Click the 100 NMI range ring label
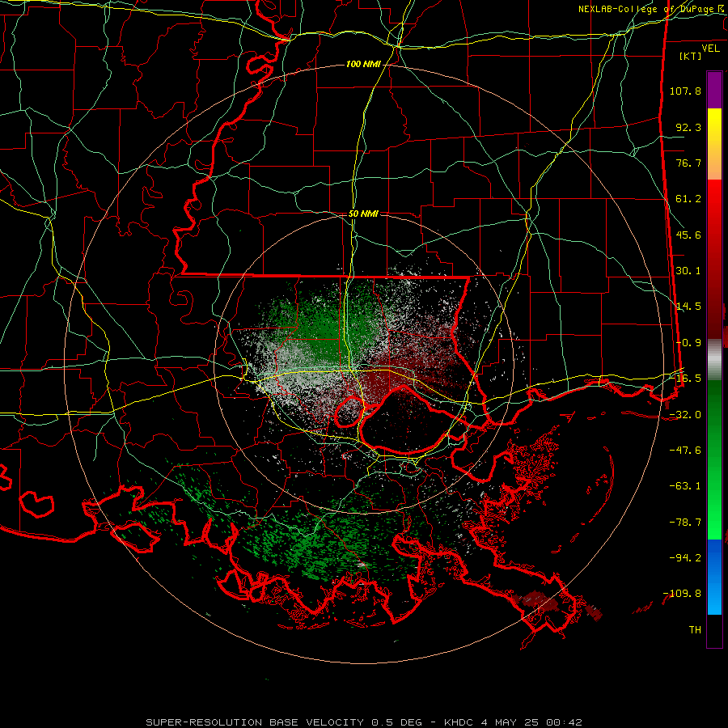The image size is (728, 728). pyautogui.click(x=363, y=64)
